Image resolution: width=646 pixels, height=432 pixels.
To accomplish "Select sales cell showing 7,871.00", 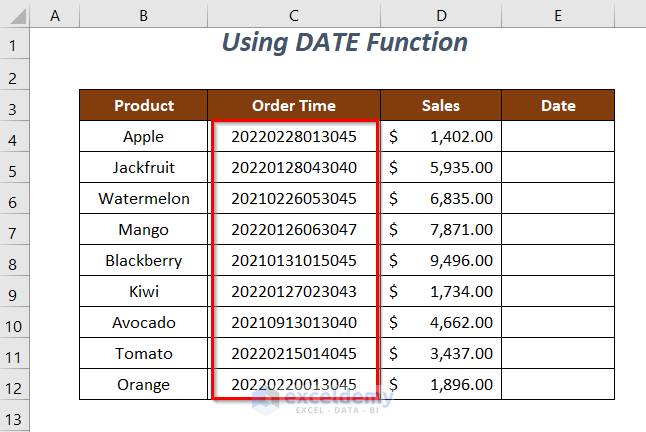I will point(441,230).
